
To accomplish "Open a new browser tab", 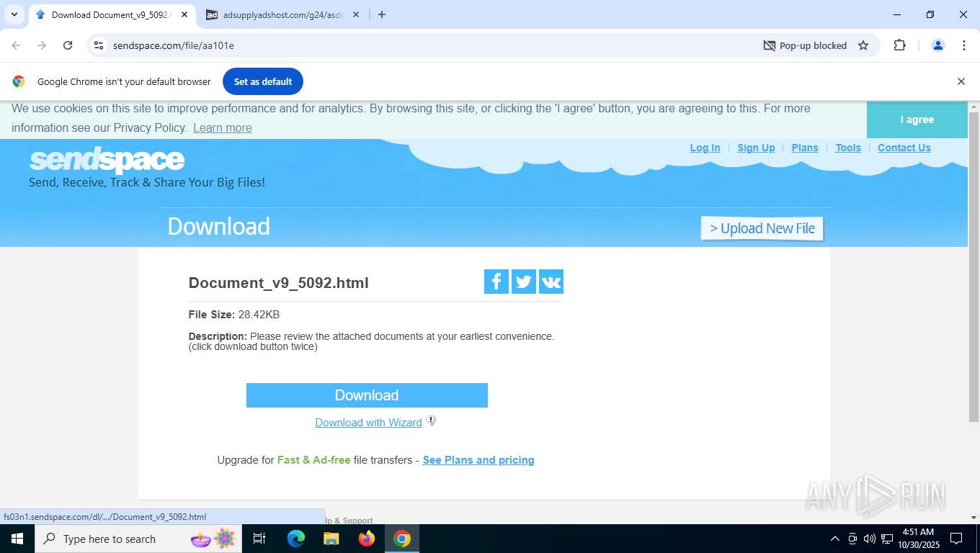I will point(382,14).
